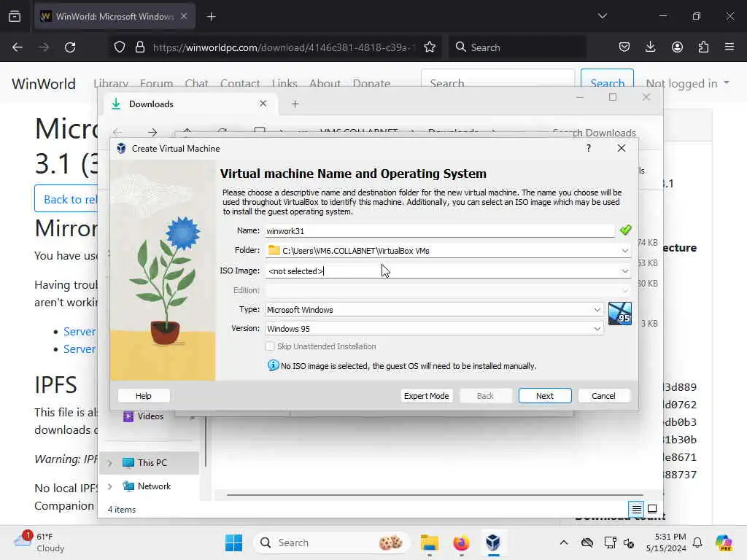The image size is (747, 560).
Task: Open the notifications bell in taskbar
Action: pyautogui.click(x=697, y=542)
